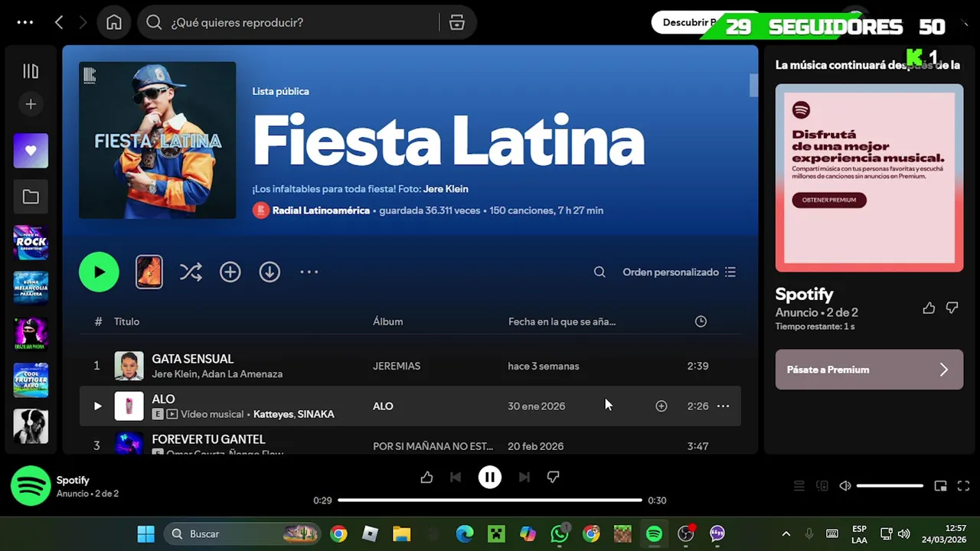Open the playlist preview video thumbnail

[149, 272]
